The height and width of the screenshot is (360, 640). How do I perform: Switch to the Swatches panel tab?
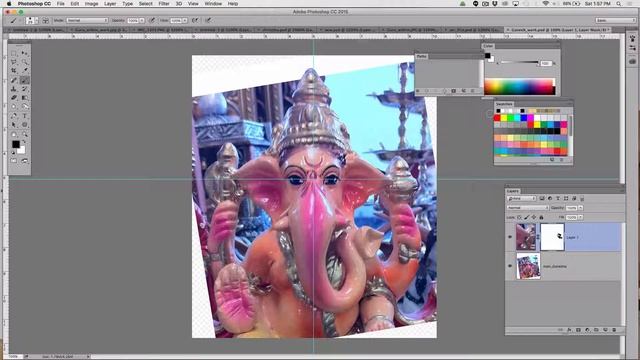pyautogui.click(x=504, y=104)
